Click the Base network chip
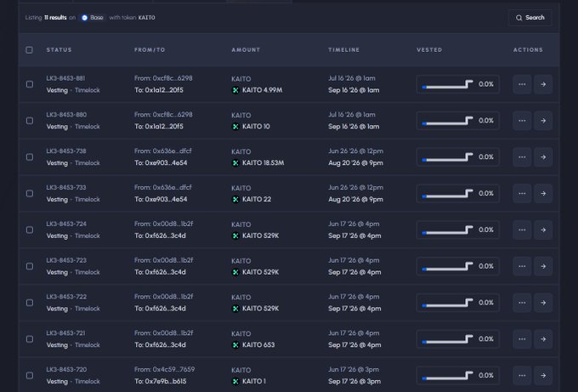Screen dimensions: 578x392 93,18
